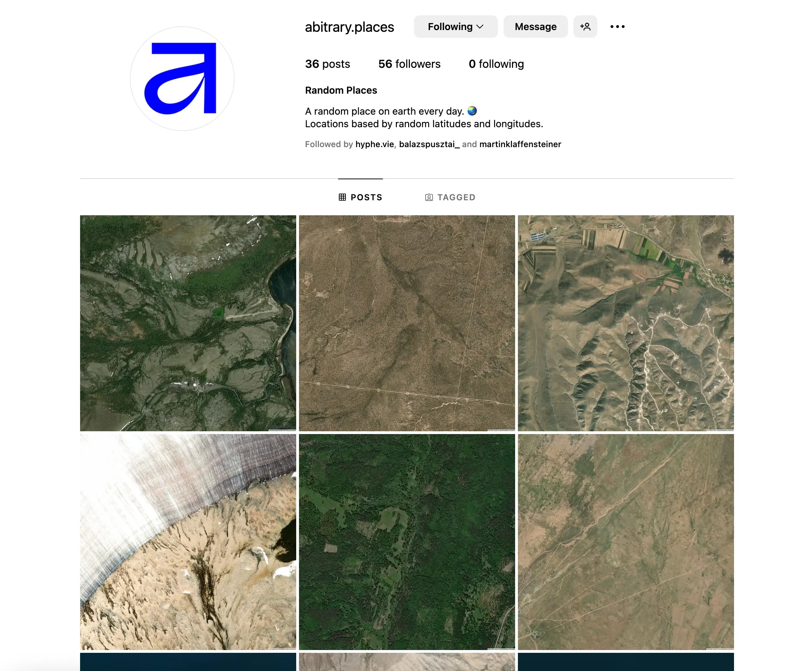Open the 56 followers list

pyautogui.click(x=409, y=64)
